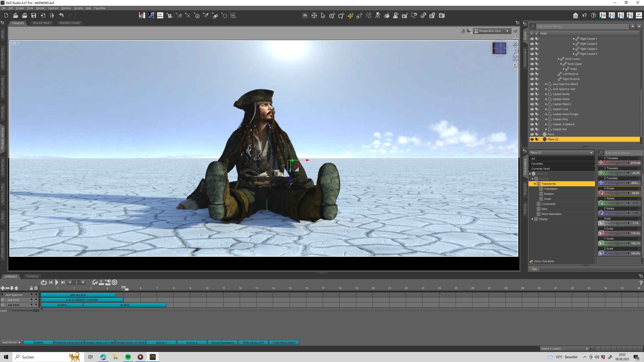Expand the Right Carpal 1 node
The width and height of the screenshot is (644, 362).
click(x=574, y=39)
